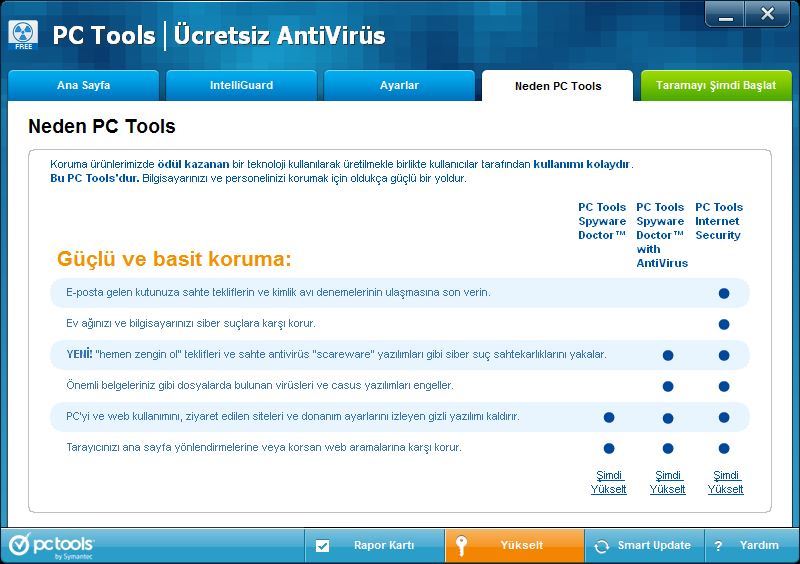
Task: Click the E-posta gelen kutunuza feature row
Action: [x=399, y=293]
